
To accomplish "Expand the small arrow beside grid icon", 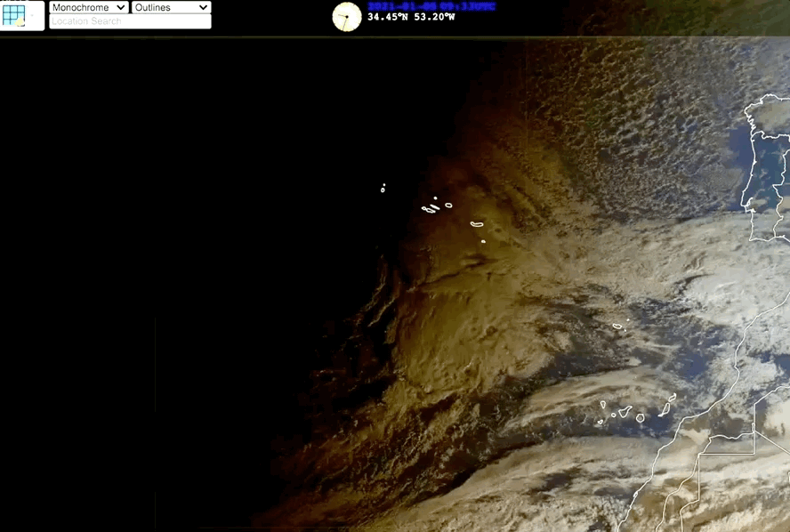I will [x=33, y=16].
